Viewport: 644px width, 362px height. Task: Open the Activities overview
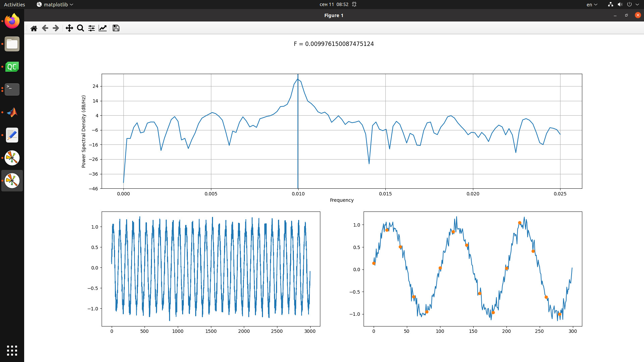(x=14, y=4)
